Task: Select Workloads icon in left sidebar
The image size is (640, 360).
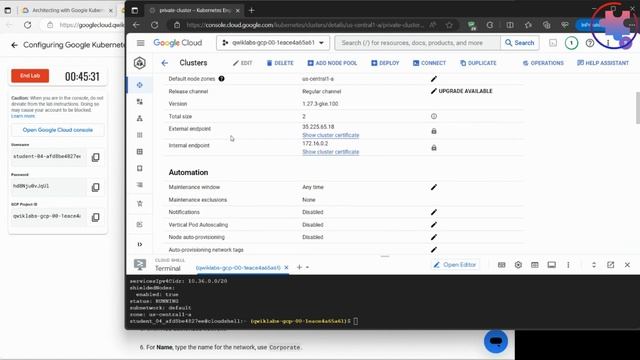Action: (x=140, y=102)
